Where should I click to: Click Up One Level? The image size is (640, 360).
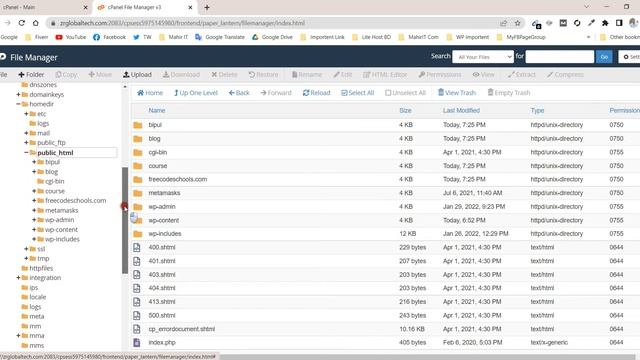(196, 93)
